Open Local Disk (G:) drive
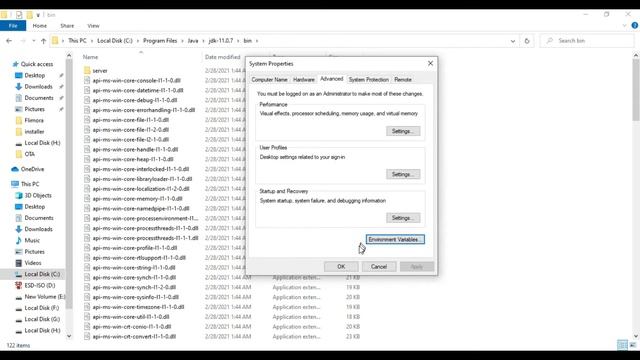 pos(42,319)
